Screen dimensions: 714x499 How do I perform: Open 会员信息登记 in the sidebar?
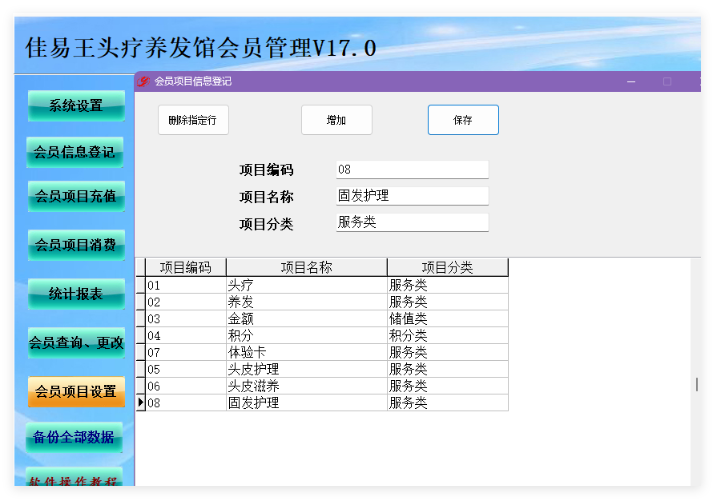75,152
